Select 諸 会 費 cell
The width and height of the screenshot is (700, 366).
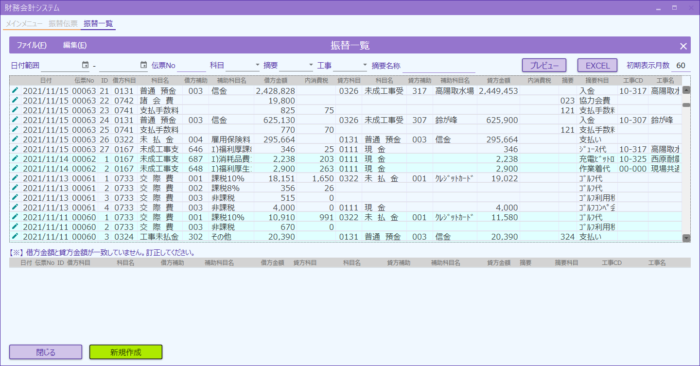point(159,100)
